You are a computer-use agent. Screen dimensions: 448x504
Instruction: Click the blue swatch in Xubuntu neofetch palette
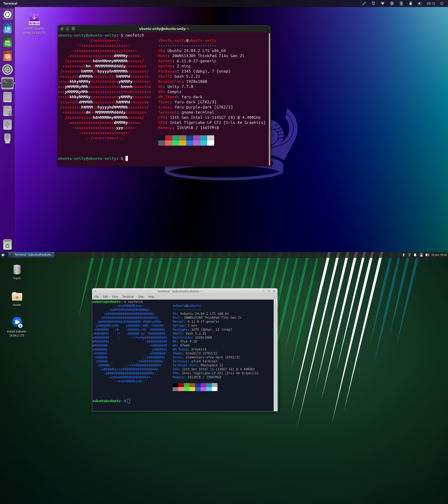click(198, 385)
